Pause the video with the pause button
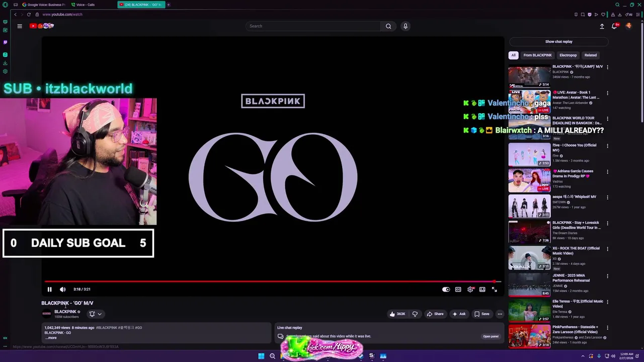This screenshot has width=644, height=362. 49,289
